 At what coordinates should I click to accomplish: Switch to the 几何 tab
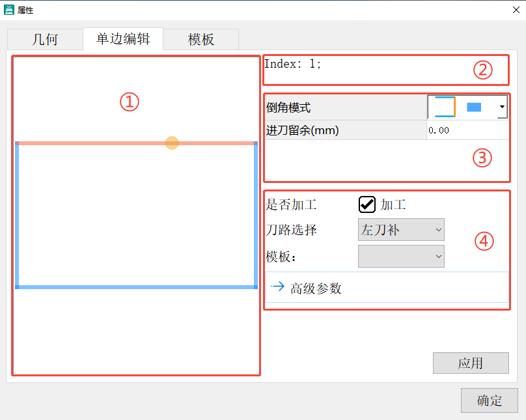click(45, 39)
